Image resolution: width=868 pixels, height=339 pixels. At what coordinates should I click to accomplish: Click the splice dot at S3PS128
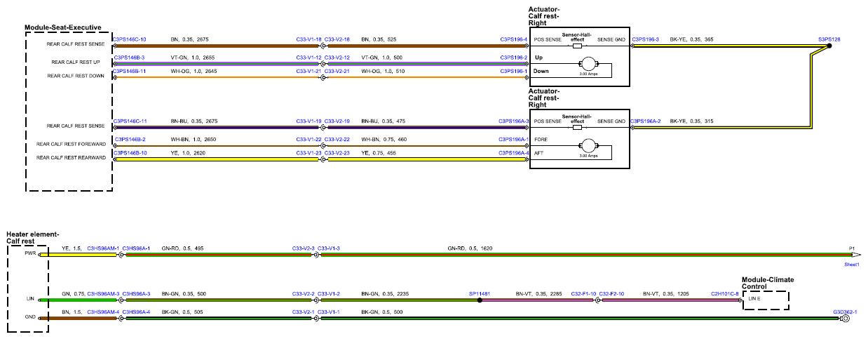click(x=829, y=46)
